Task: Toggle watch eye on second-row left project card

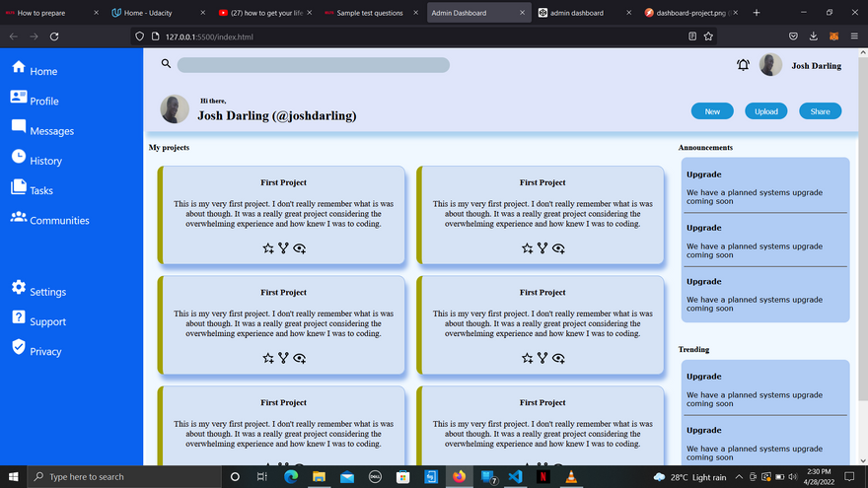Action: click(299, 358)
